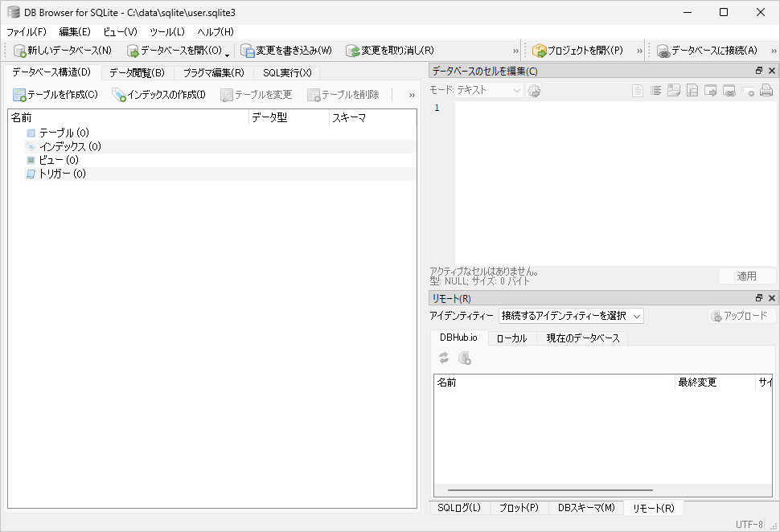
Task: Switch to SQLログ(L) bottom tab
Action: coord(459,508)
